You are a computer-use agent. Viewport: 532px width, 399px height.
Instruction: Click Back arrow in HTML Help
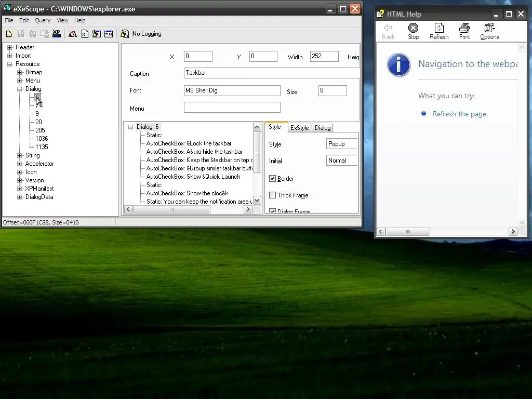pos(388,32)
